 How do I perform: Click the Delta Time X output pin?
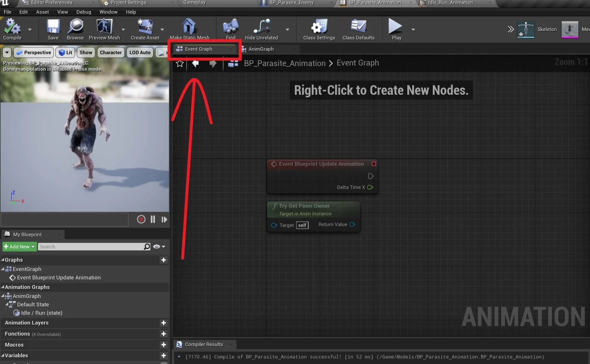tap(370, 187)
